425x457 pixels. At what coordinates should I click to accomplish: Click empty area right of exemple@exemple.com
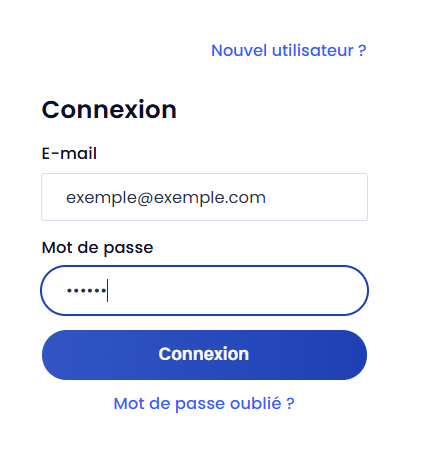(x=317, y=197)
